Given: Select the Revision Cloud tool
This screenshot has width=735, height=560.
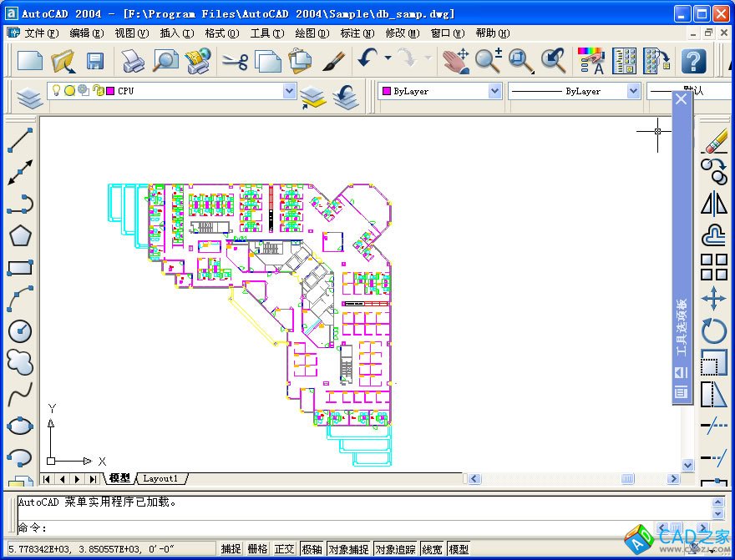Looking at the screenshot, I should pyautogui.click(x=18, y=361).
